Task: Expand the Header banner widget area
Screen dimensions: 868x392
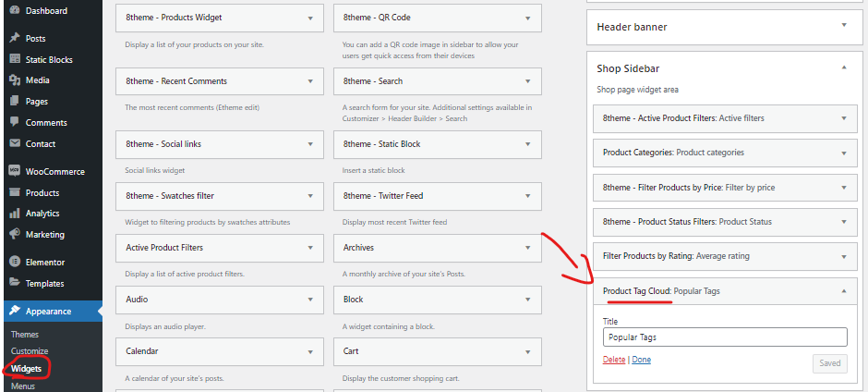Action: [844, 25]
